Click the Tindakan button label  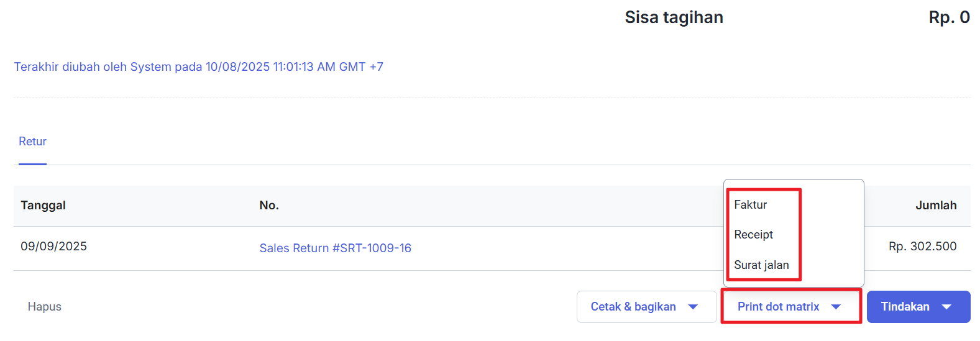click(x=905, y=307)
